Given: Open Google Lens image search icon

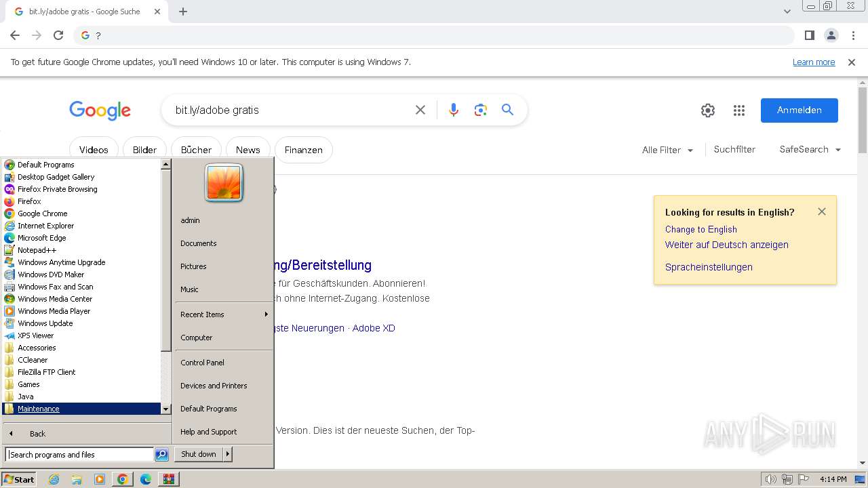Looking at the screenshot, I should click(x=481, y=110).
